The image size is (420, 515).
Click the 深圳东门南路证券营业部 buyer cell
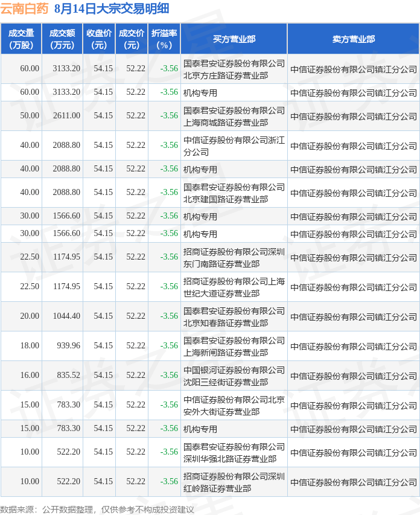(234, 257)
